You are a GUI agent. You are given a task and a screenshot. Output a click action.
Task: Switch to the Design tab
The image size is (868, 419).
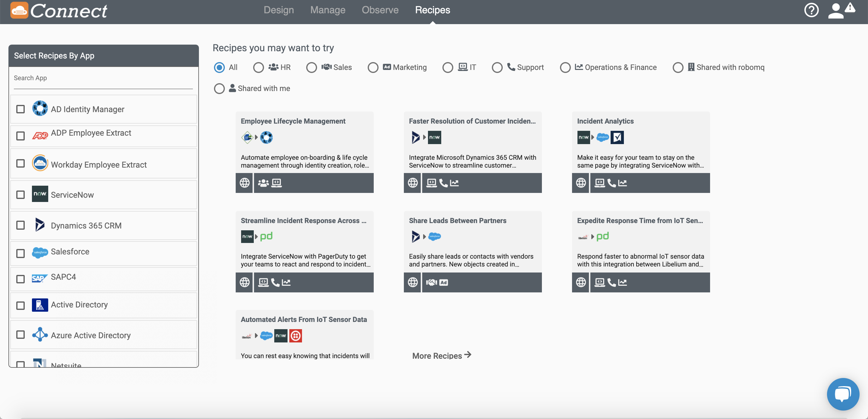[279, 9]
